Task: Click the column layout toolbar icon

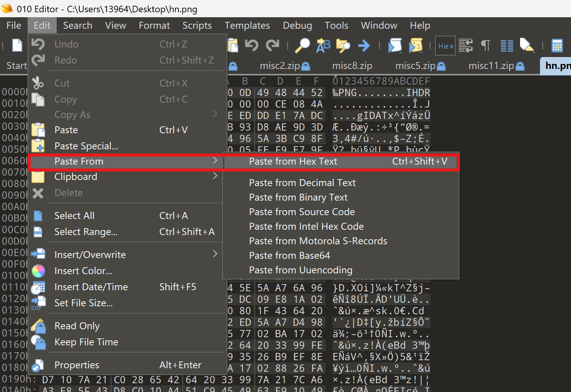Action: coord(507,46)
